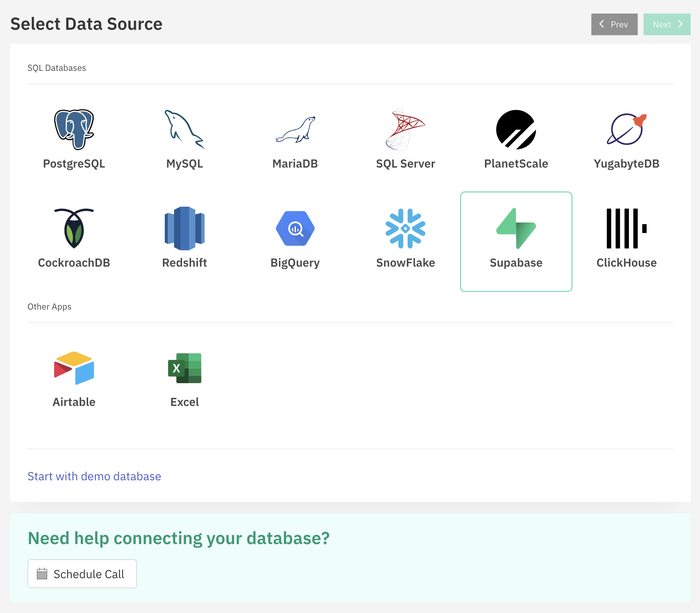This screenshot has width=700, height=613.
Task: Select the Excel spreadsheet icon
Action: click(184, 368)
